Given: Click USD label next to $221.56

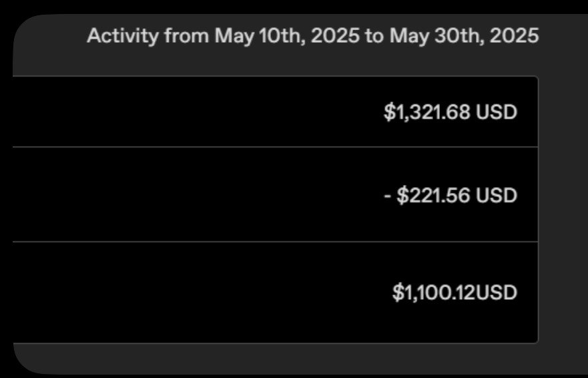Looking at the screenshot, I should 497,196.
